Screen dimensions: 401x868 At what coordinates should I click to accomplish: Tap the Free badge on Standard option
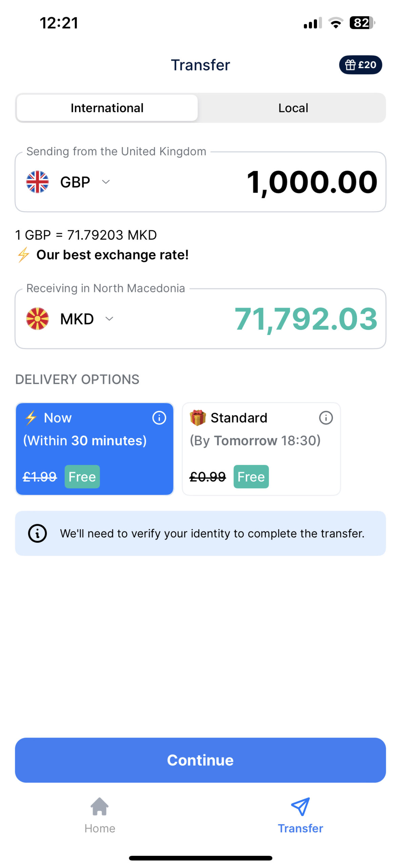[x=251, y=476]
